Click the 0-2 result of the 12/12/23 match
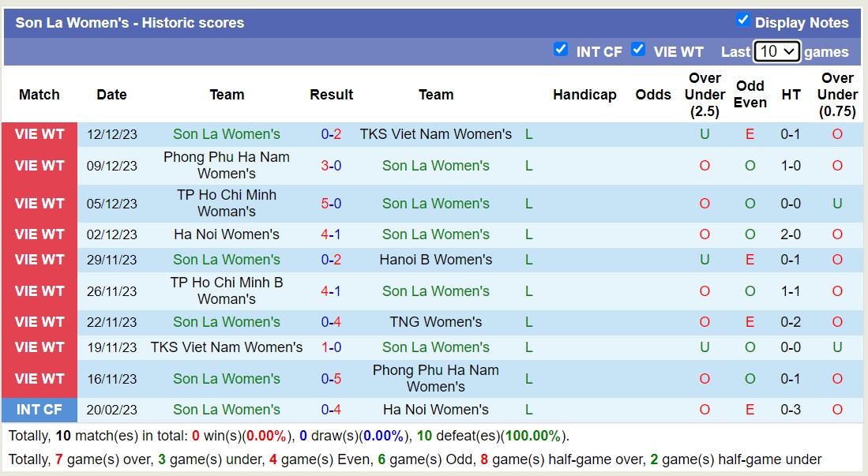This screenshot has width=868, height=476. [331, 134]
